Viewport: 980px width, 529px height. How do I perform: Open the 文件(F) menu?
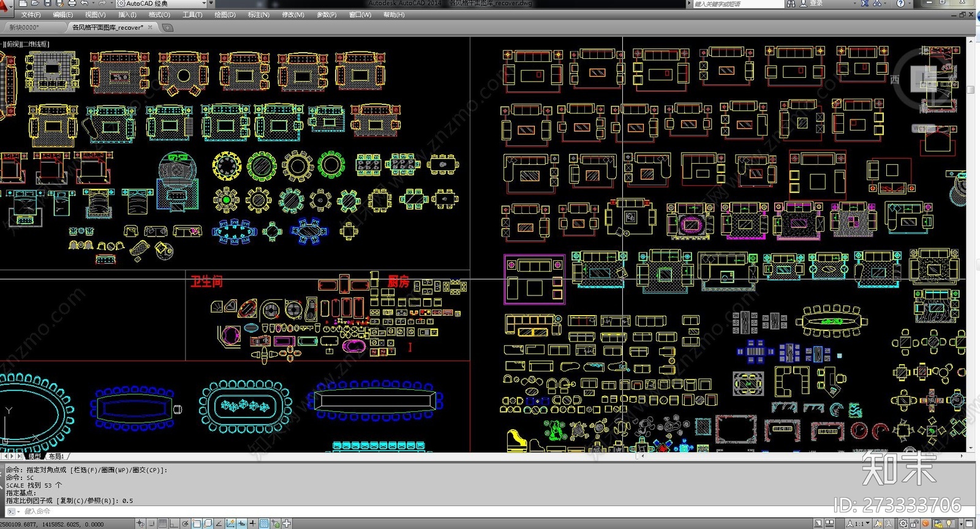(31, 15)
